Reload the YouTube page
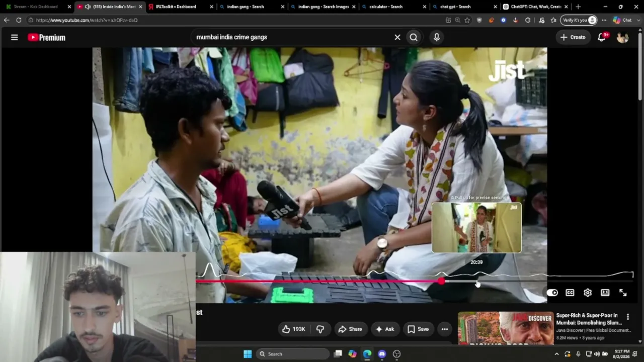This screenshot has width=644, height=362. (19, 20)
